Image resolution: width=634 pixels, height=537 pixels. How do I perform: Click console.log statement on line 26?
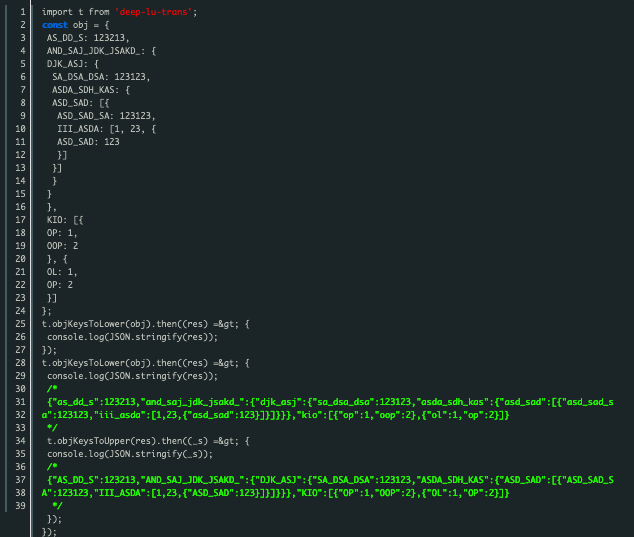[x=132, y=337]
